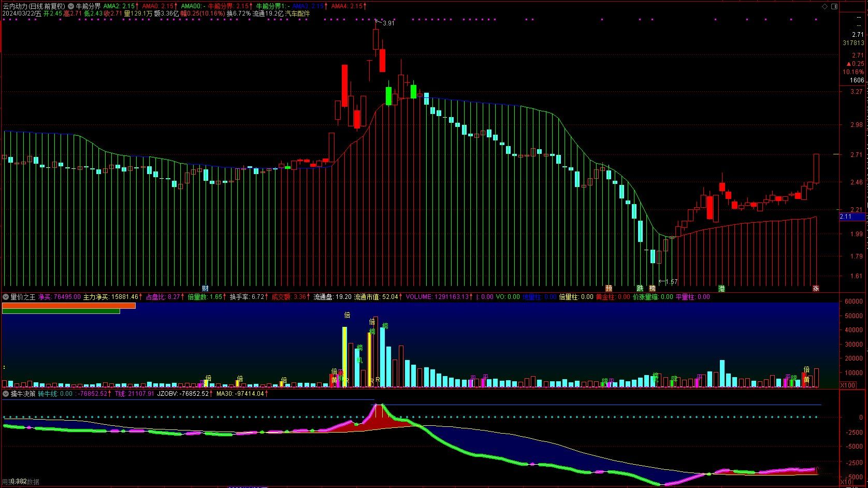Click the X10 scale label in bottom panel

845,482
